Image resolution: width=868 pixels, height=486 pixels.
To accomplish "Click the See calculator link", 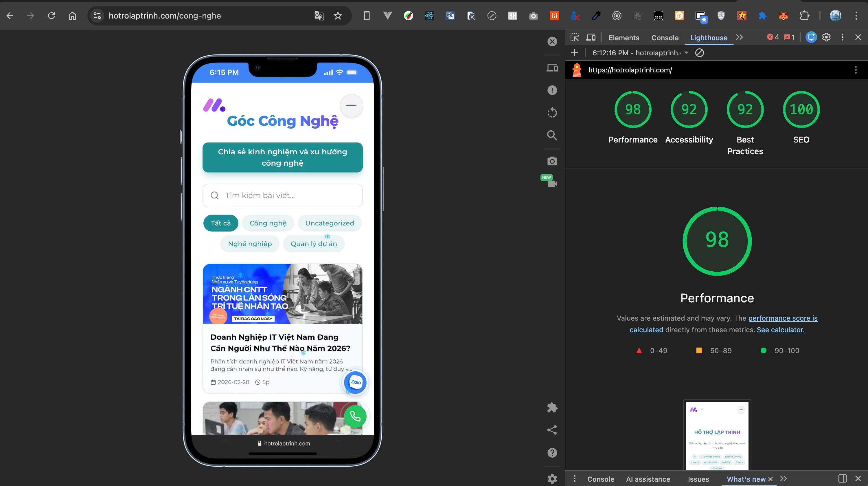I will click(780, 330).
